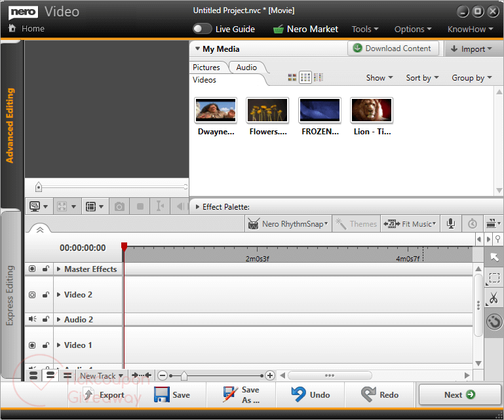Set tracks to large height
The height and width of the screenshot is (420, 504).
click(x=33, y=375)
